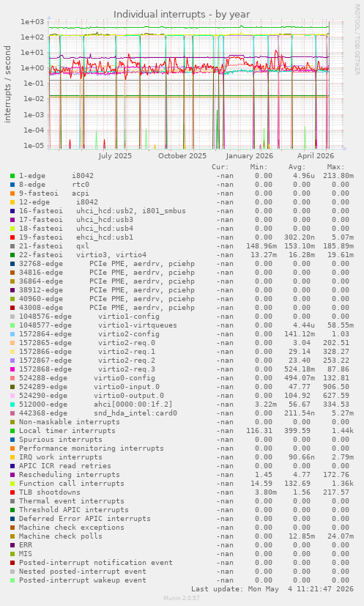Click the gray swatch beside 21-fasteoi qxl
The width and height of the screenshot is (364, 606).
pos(12,246)
